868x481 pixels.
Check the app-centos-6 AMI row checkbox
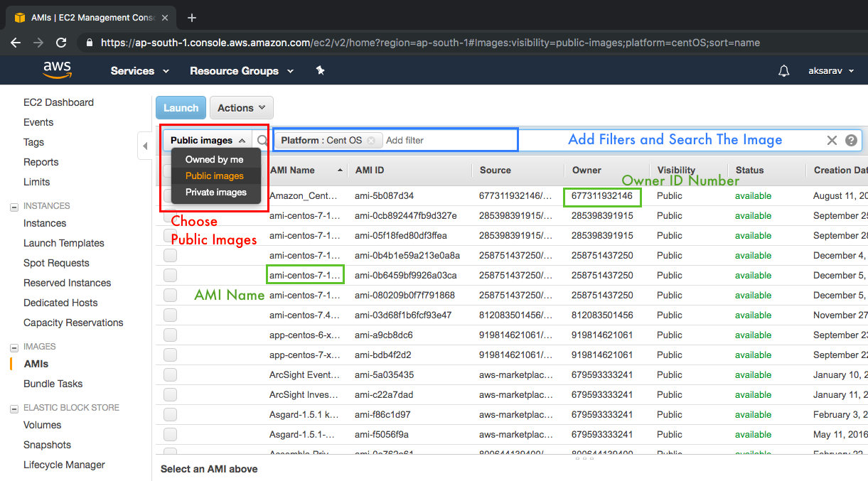[170, 335]
